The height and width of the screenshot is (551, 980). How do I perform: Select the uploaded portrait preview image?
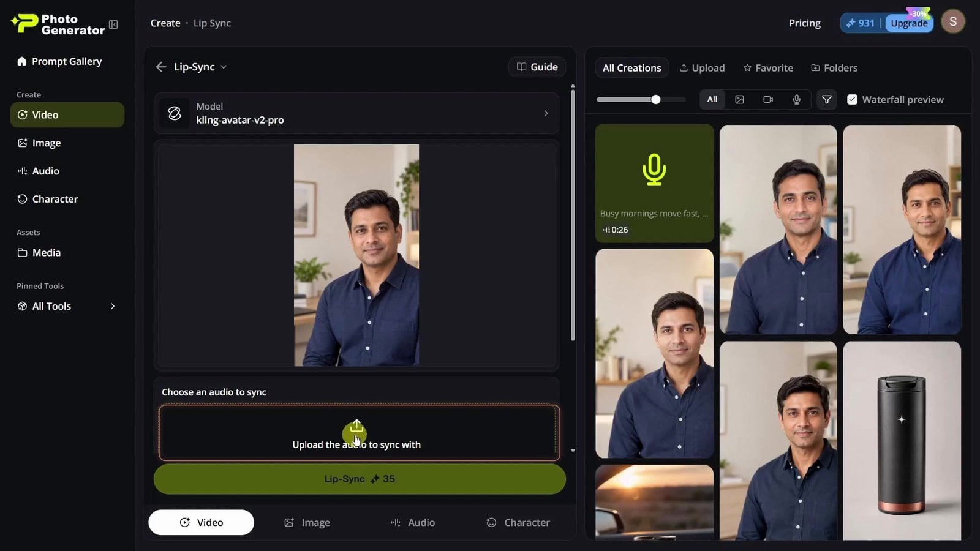pyautogui.click(x=356, y=255)
